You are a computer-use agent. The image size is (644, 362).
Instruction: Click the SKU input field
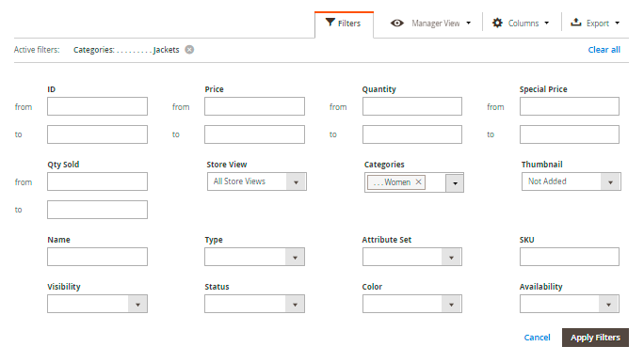click(570, 257)
